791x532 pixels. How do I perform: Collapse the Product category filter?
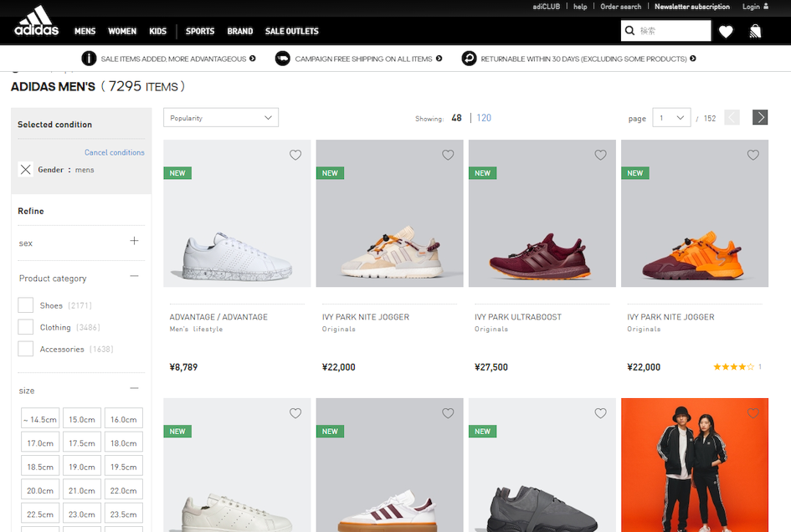coord(134,276)
